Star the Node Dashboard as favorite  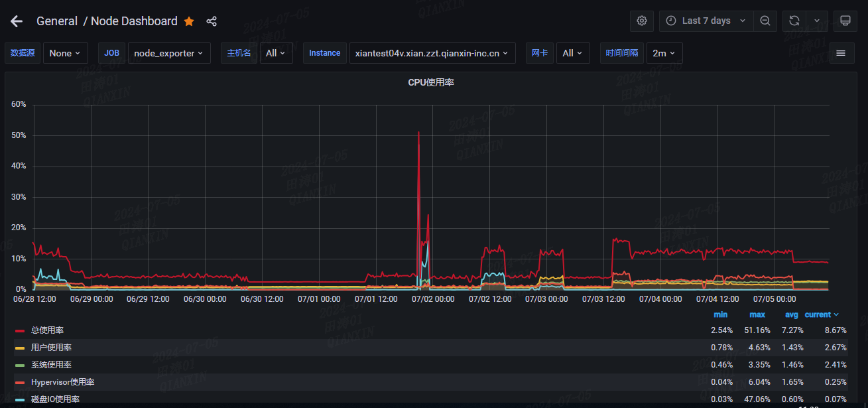[189, 21]
